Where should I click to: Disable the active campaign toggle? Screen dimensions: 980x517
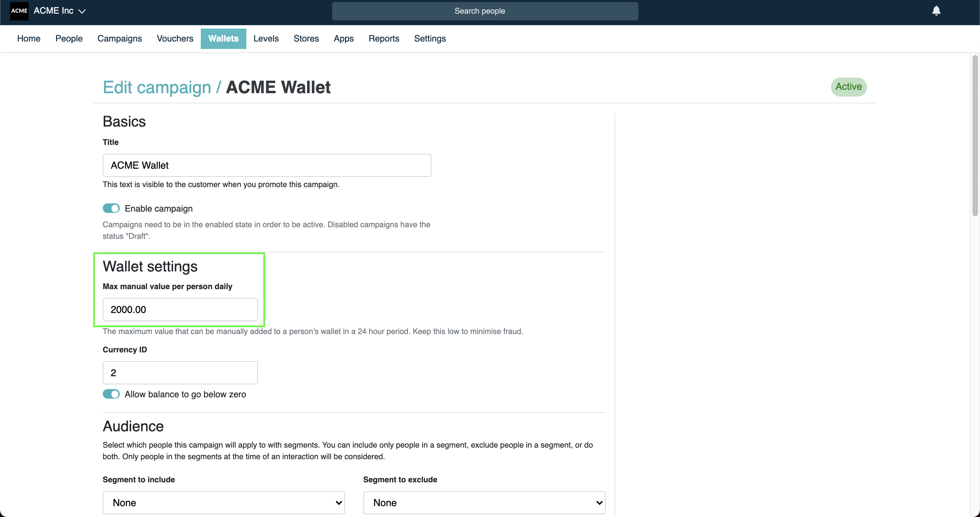tap(112, 209)
